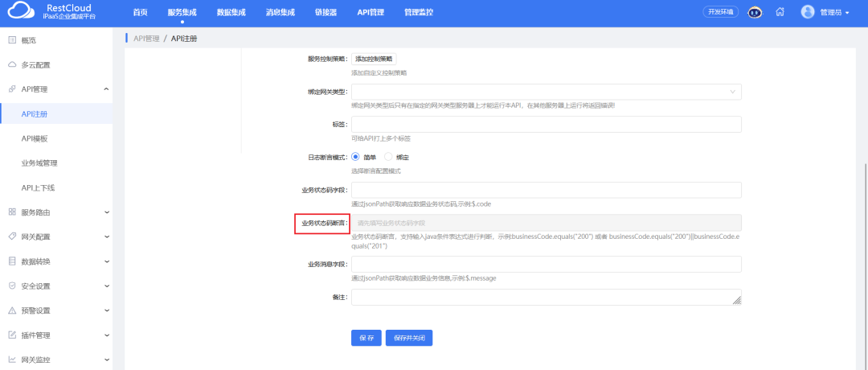Click the 概览 overview sidebar icon
Image resolution: width=868 pixels, height=370 pixels.
[x=12, y=40]
